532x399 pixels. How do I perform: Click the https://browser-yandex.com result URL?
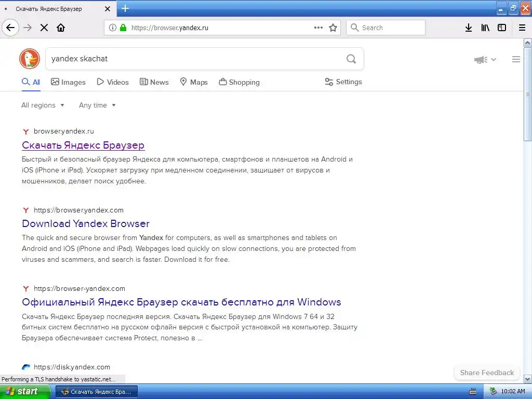(79, 289)
